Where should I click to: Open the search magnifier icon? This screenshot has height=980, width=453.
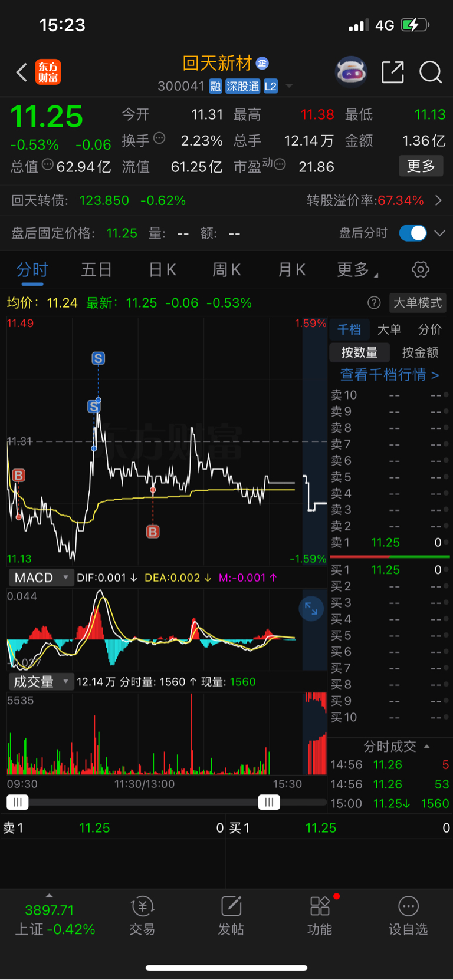point(431,72)
